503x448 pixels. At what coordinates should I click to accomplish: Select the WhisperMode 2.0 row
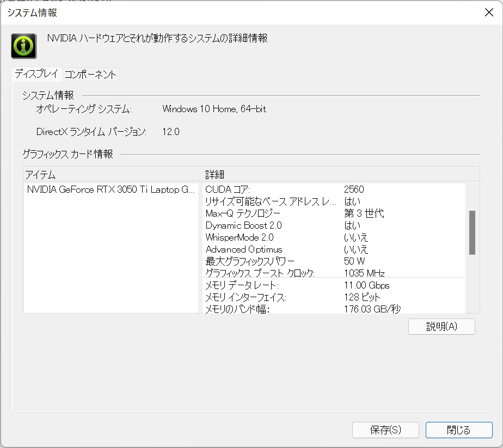[x=334, y=237]
